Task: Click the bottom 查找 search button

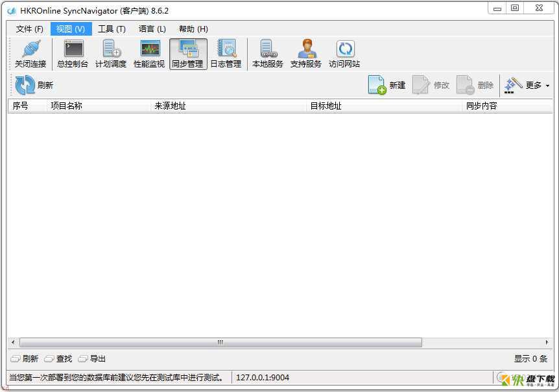Action: 58,359
